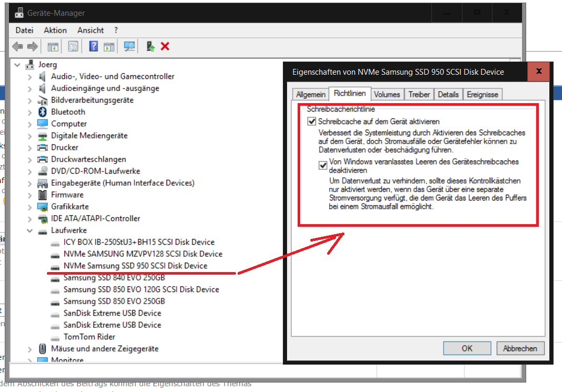Select ICY BOX IB-250StU3+BH15 SCSI Disk Device

click(139, 242)
